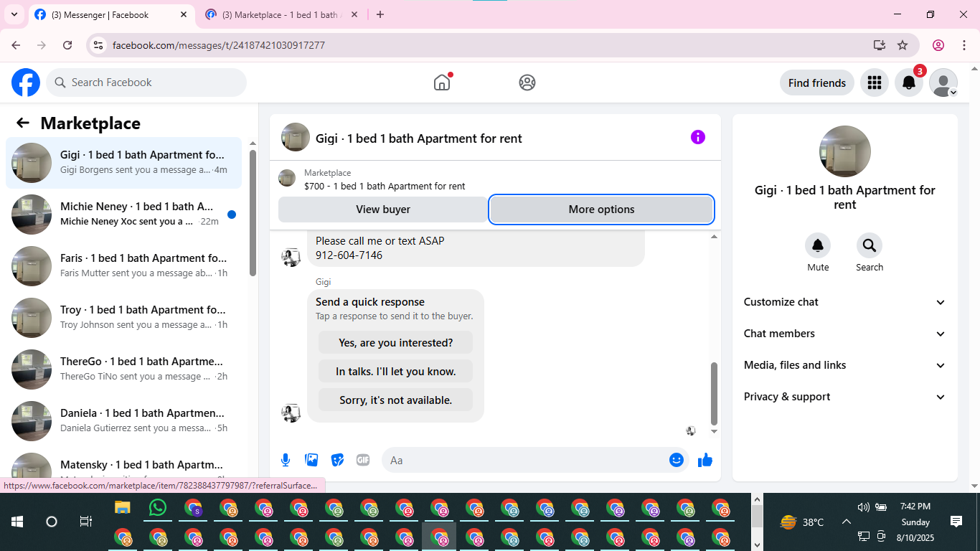
Task: Expand the Privacy & support section
Action: click(x=845, y=397)
